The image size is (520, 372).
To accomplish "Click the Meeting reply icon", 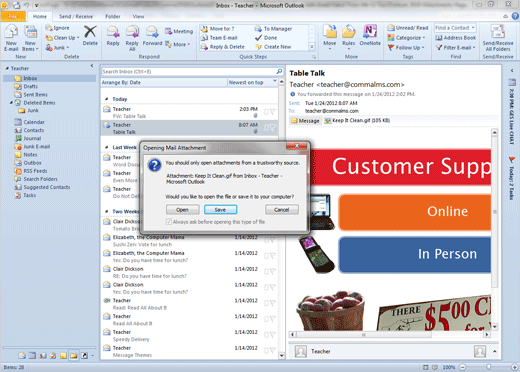I will [169, 31].
